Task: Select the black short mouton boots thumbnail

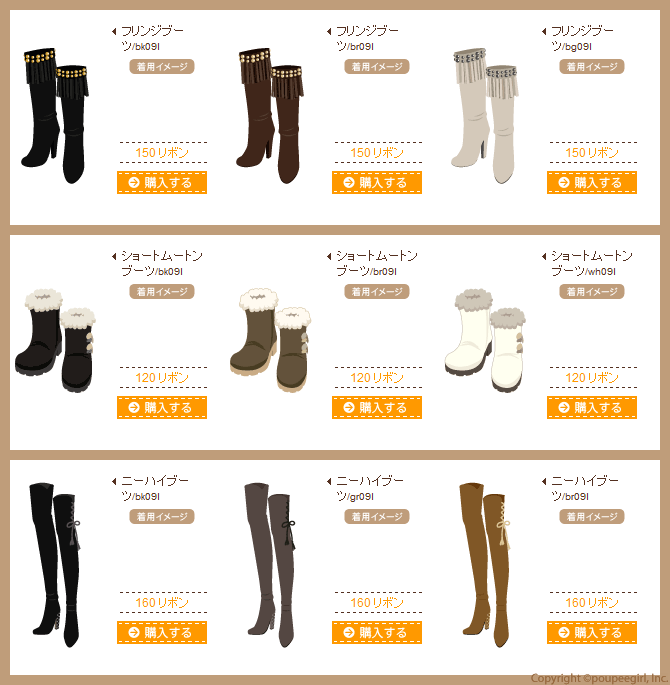Action: (x=55, y=340)
